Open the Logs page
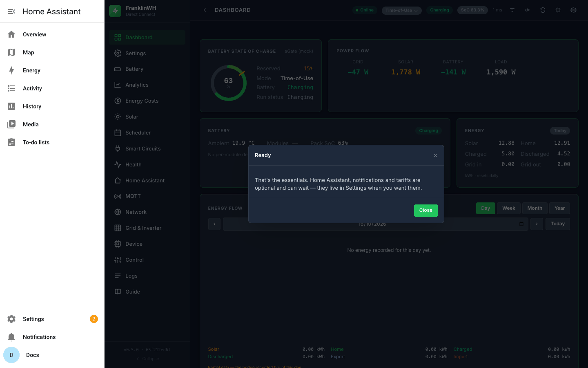The image size is (588, 368). click(147, 276)
